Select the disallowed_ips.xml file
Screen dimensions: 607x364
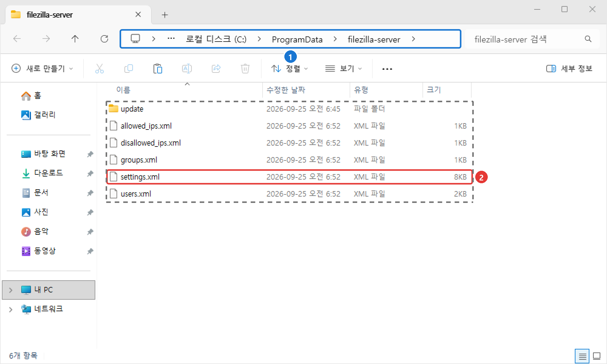tap(290, 143)
